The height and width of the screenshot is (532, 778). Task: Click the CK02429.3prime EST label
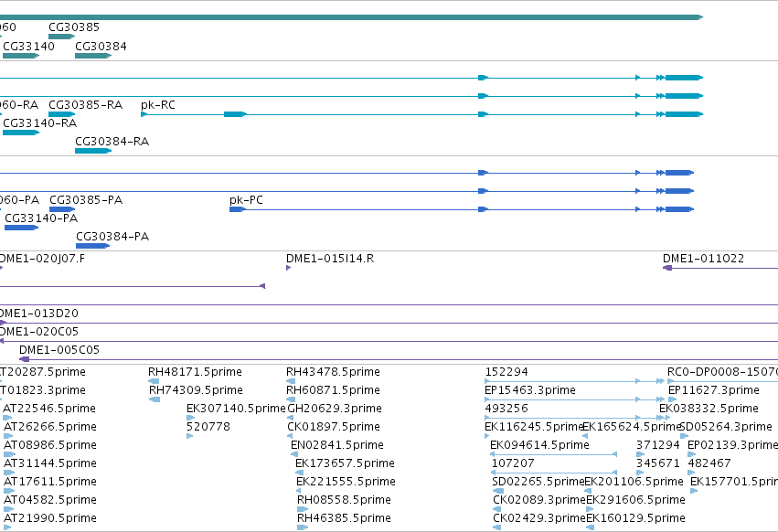click(x=539, y=518)
